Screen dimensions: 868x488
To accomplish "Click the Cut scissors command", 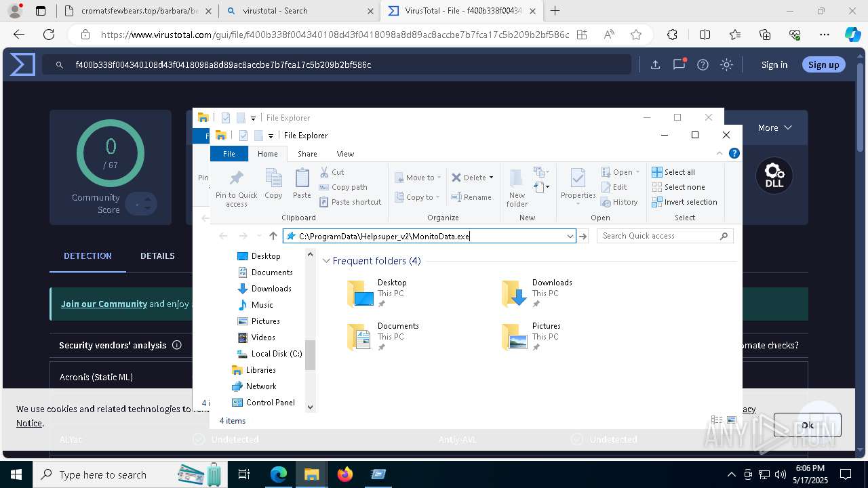I will 332,172.
